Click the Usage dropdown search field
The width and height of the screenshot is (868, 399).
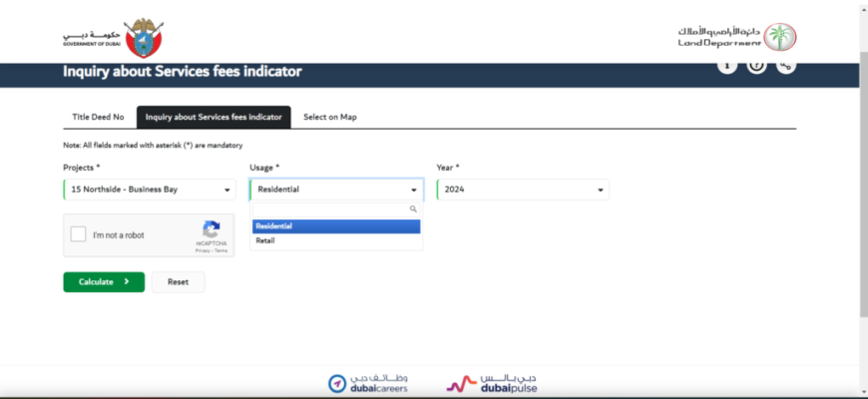(331, 209)
